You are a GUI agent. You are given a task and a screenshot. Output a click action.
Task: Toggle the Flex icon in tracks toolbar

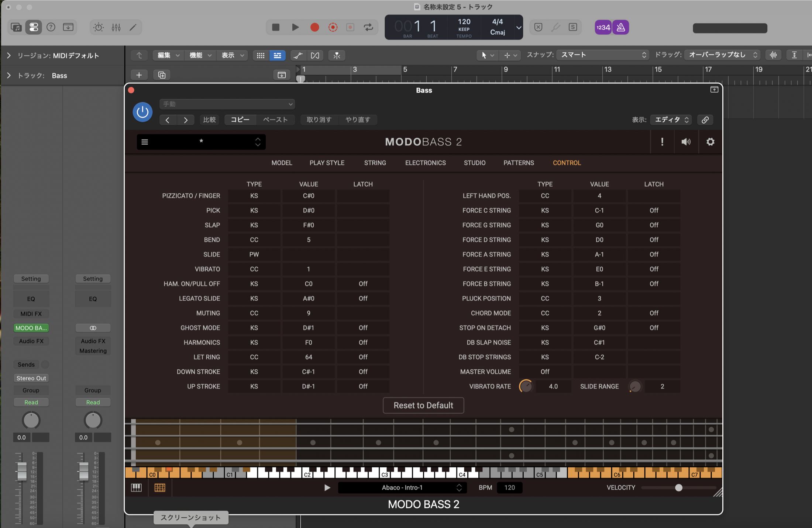coord(315,56)
